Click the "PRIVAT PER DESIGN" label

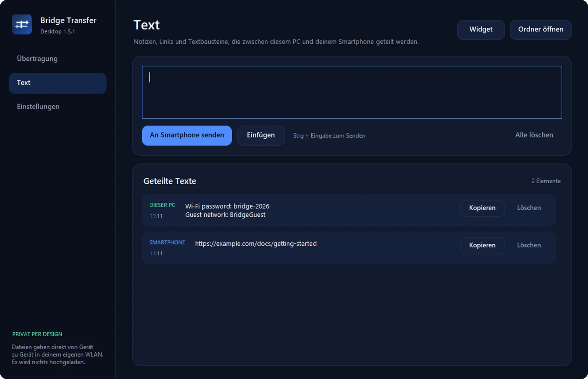37,334
